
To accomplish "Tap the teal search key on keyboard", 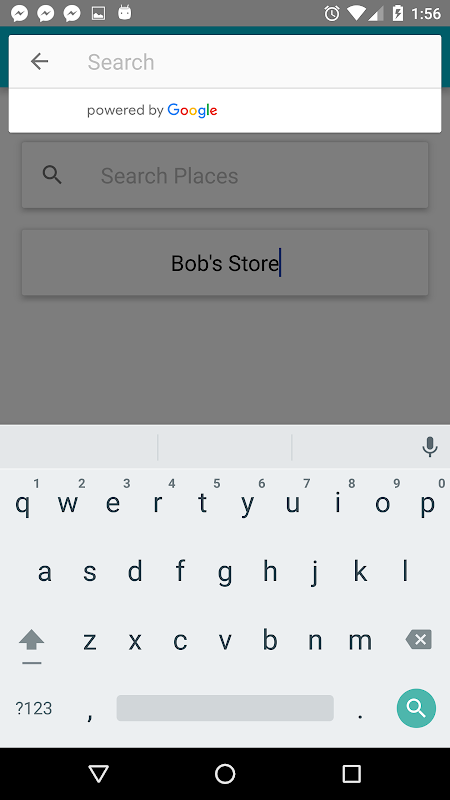I will click(x=416, y=708).
